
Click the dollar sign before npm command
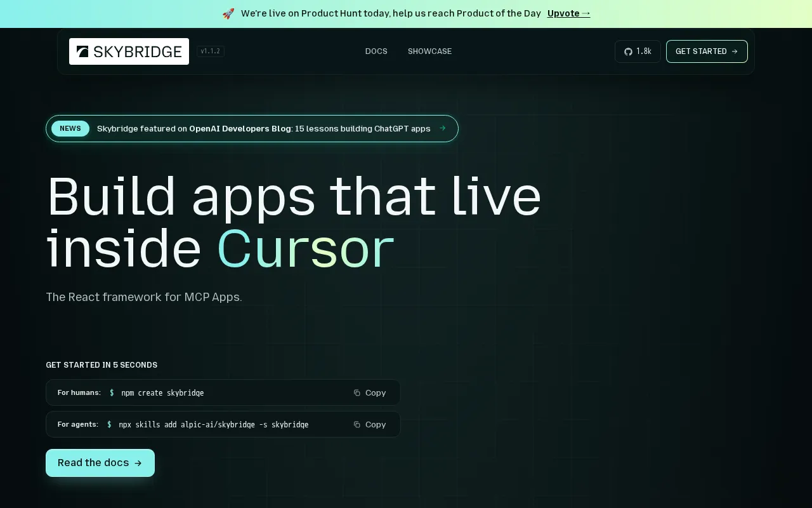(112, 393)
